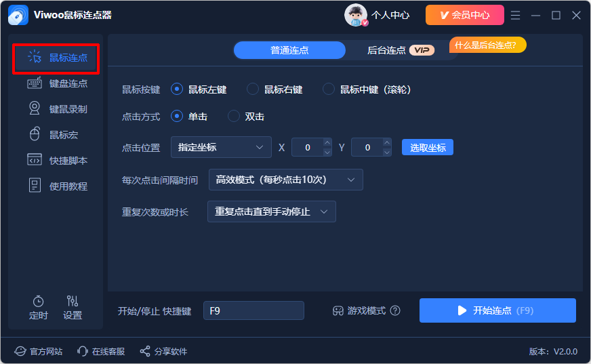Click the 设置 label in sidebar
The width and height of the screenshot is (591, 364).
pos(73,315)
